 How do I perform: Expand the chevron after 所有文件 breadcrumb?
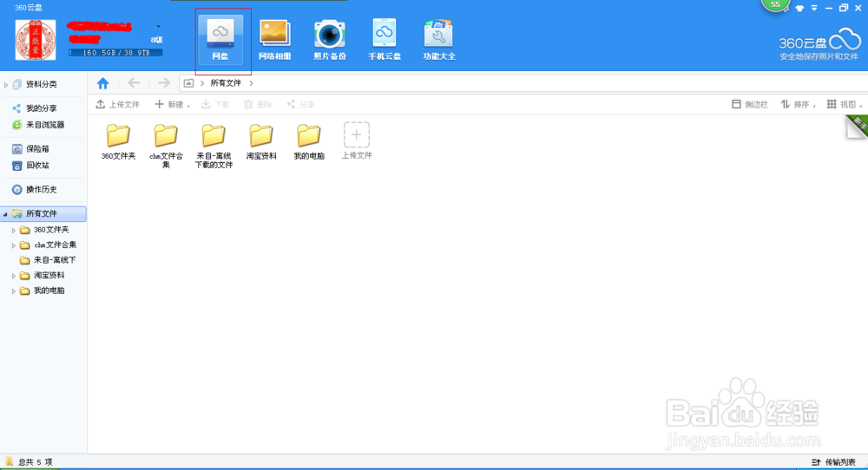[252, 83]
